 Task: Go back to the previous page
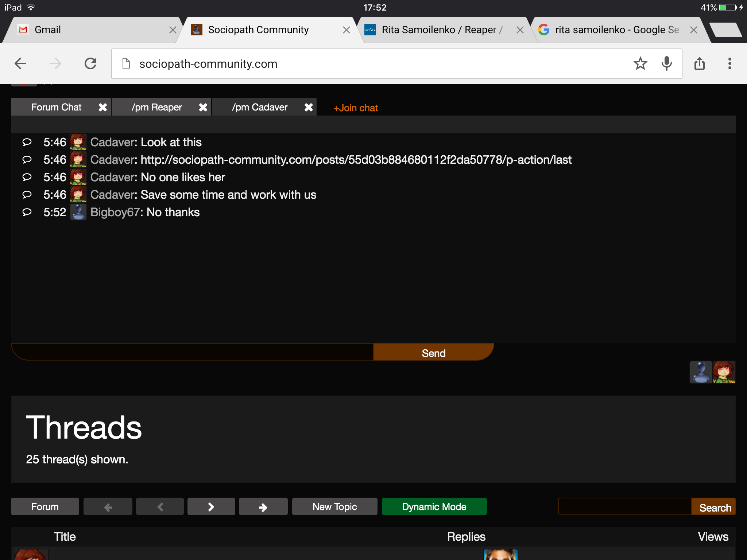pos(20,63)
